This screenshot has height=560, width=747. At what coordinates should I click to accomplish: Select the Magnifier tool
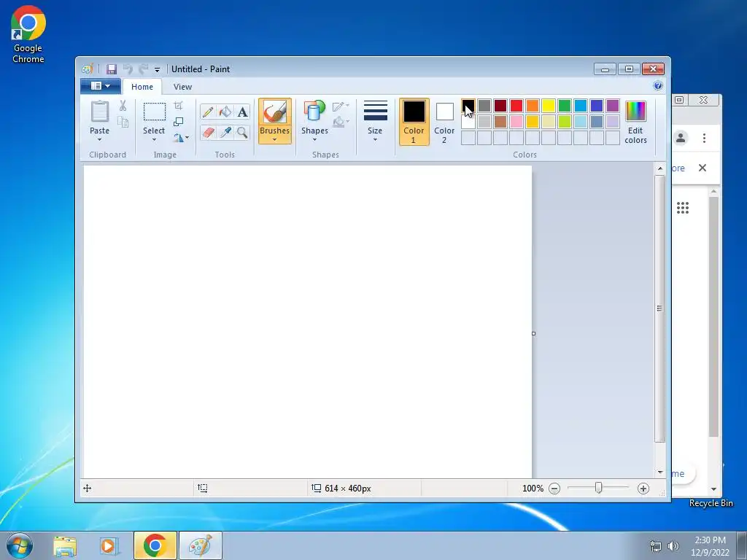[242, 132]
